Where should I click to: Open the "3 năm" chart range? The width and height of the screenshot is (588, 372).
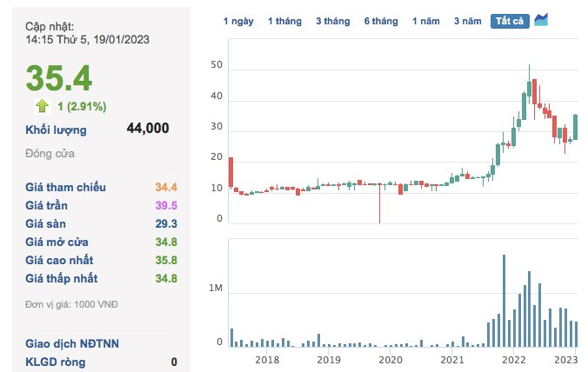coord(468,20)
